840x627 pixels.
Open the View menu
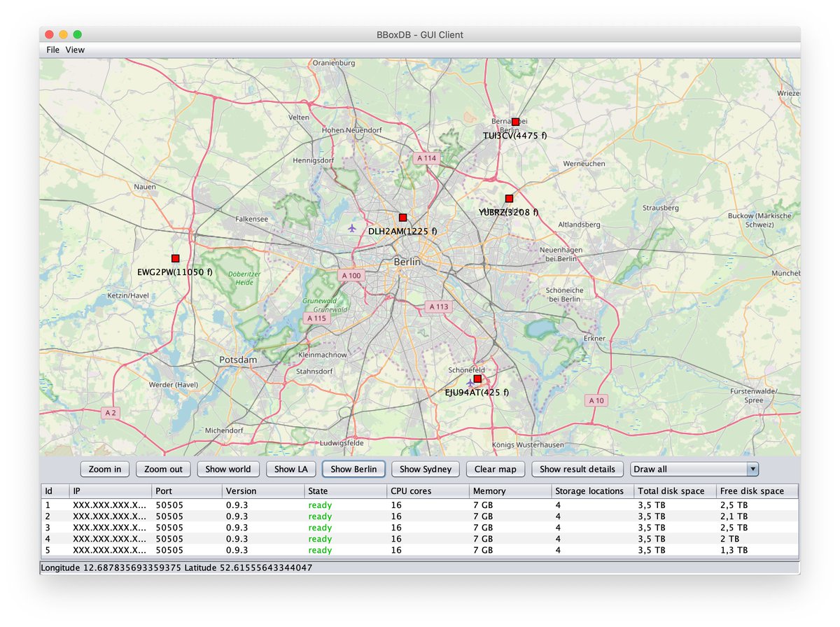[75, 50]
